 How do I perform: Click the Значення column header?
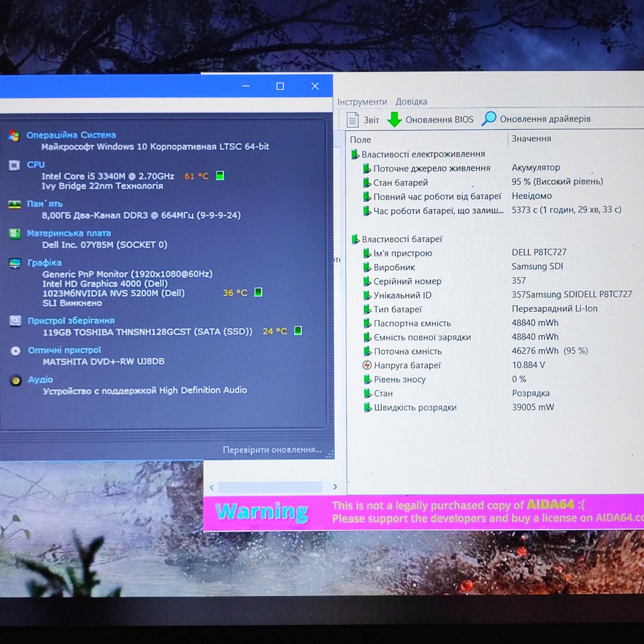click(x=531, y=138)
